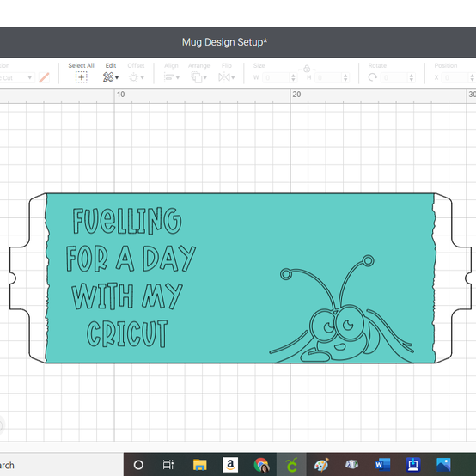The width and height of the screenshot is (476, 476).
Task: Open Task View on the taskbar
Action: pyautogui.click(x=168, y=465)
